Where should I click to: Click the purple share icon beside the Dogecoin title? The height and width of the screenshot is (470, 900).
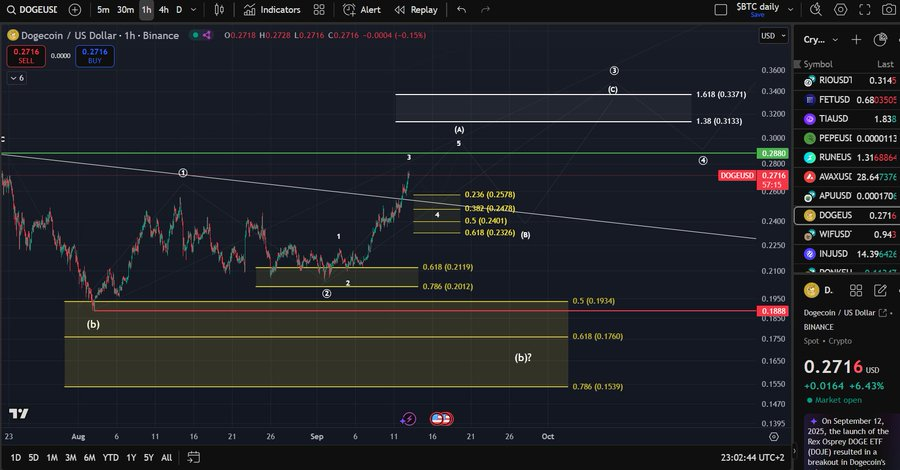tap(207, 35)
